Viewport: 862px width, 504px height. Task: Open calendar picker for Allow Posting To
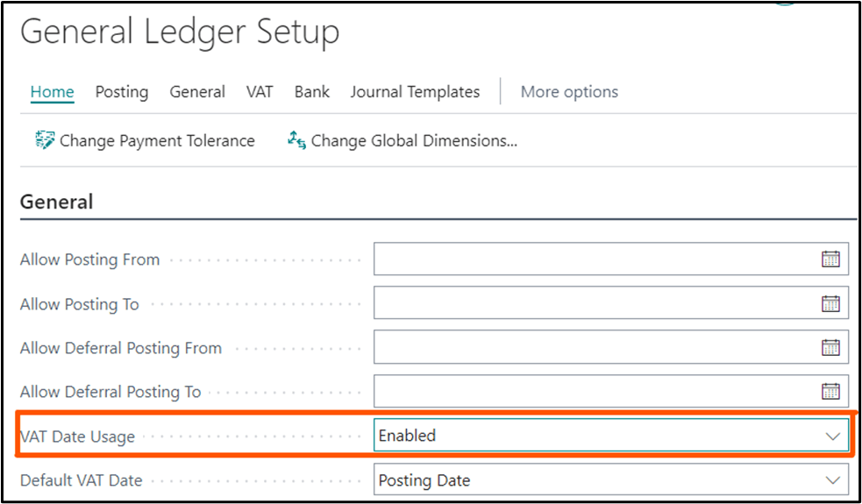tap(830, 303)
